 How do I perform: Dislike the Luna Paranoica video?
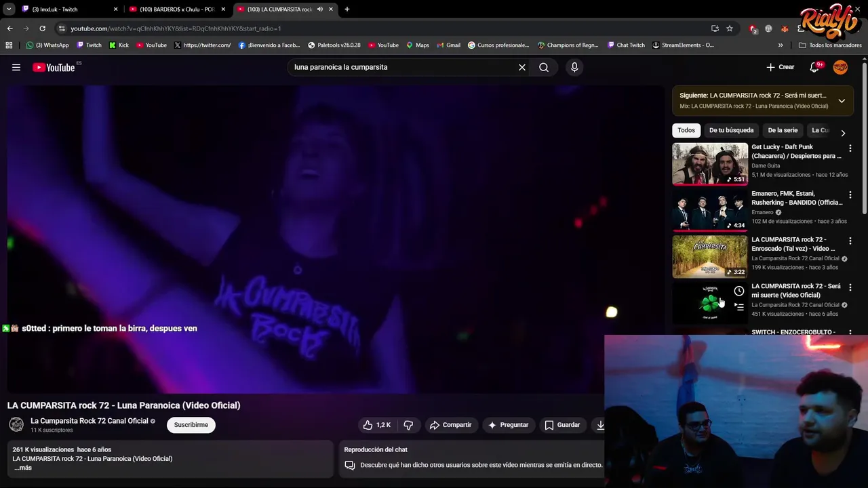pos(408,425)
